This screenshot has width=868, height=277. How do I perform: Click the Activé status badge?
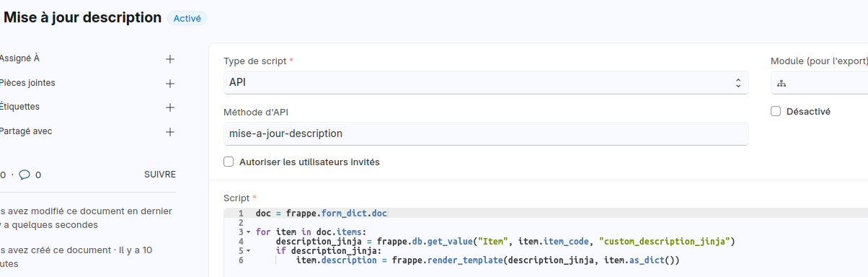[x=187, y=18]
